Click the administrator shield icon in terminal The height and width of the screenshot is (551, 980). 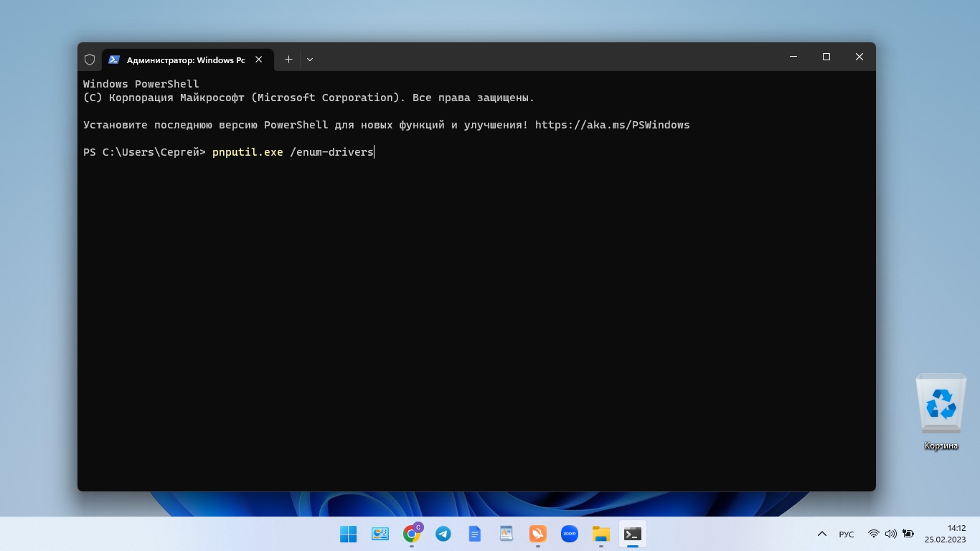click(90, 60)
